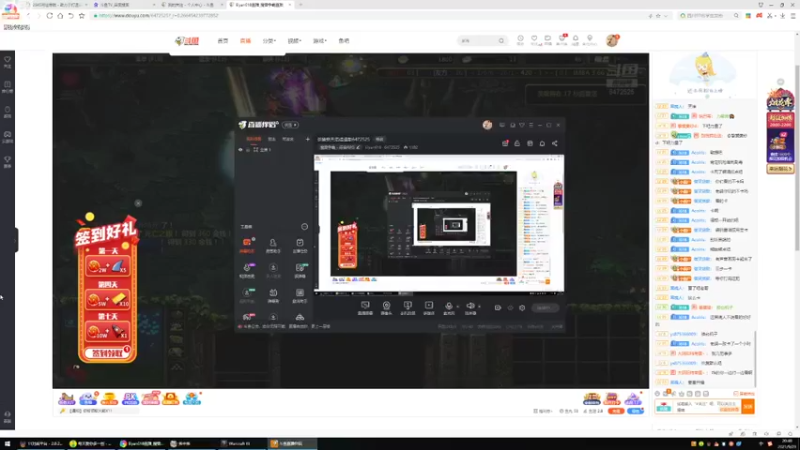Expand speaker options arrow
Viewport: 800px width, 450px height.
point(479,307)
